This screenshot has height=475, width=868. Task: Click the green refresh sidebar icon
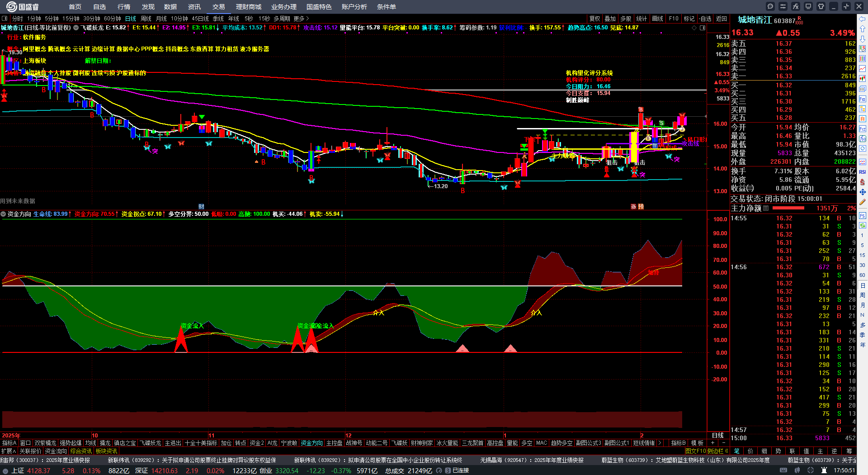[863, 225]
